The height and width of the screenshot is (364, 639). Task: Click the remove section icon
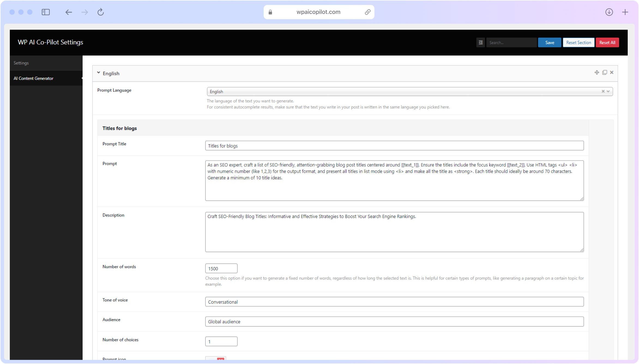coord(611,72)
